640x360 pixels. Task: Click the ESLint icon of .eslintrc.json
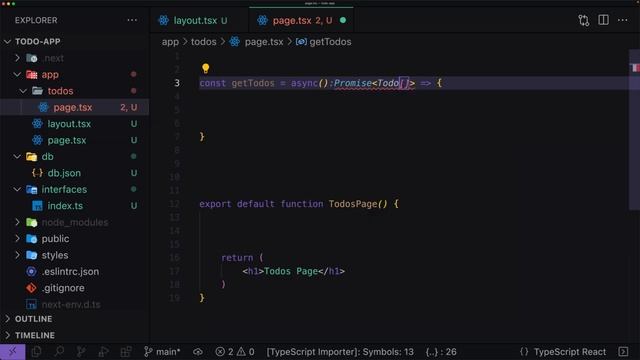(31, 271)
